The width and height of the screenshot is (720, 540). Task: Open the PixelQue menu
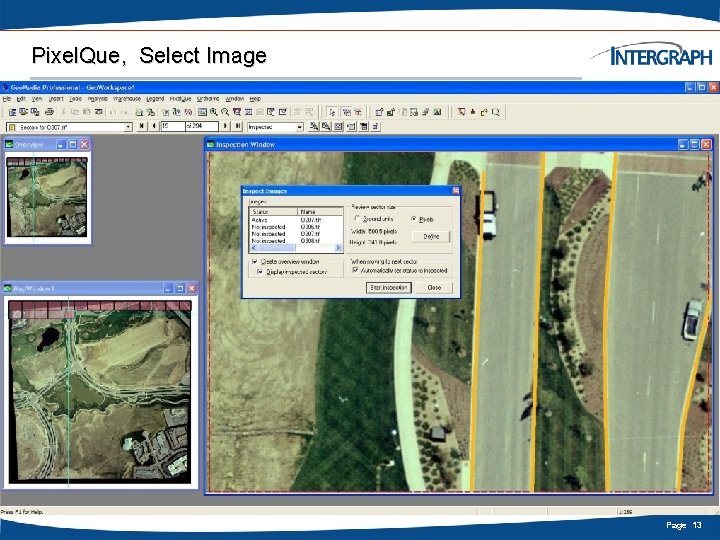[x=180, y=99]
